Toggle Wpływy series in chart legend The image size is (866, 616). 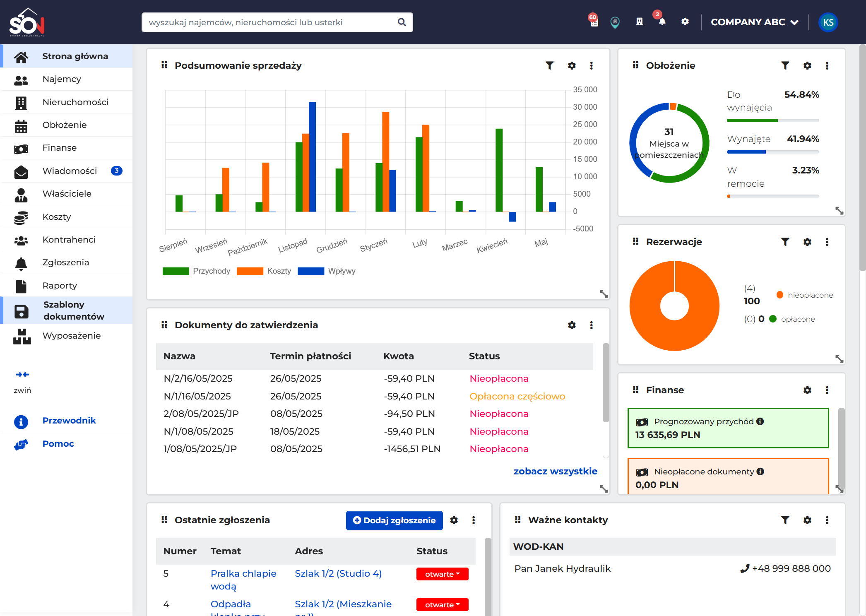click(x=327, y=271)
